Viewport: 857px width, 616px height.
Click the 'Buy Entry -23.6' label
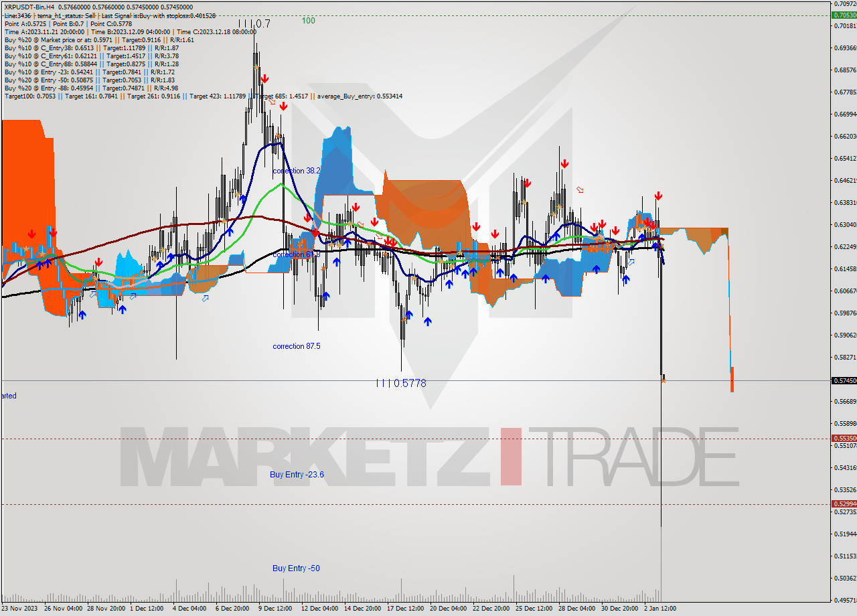[297, 474]
